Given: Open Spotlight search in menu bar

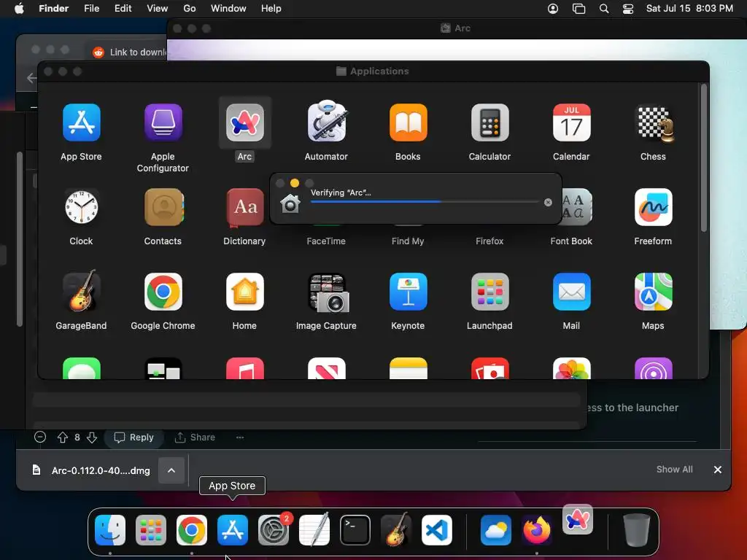Looking at the screenshot, I should 604,9.
